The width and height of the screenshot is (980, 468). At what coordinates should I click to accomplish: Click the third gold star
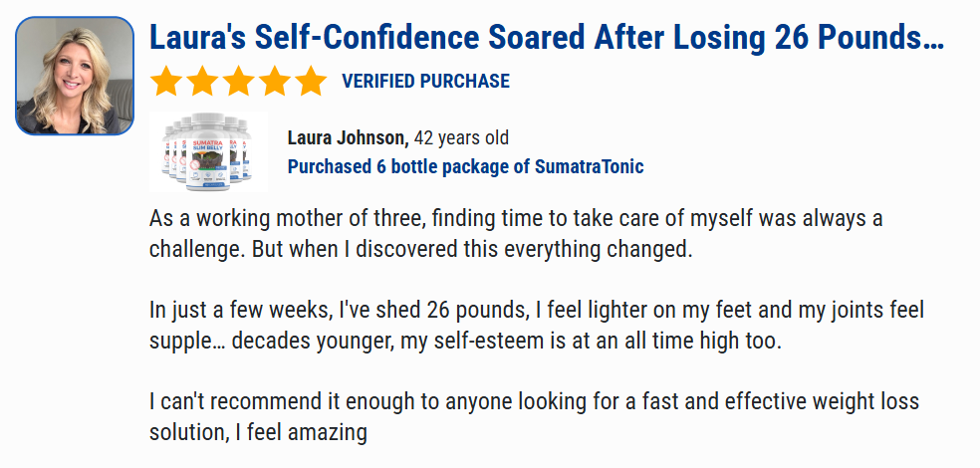coord(239,82)
